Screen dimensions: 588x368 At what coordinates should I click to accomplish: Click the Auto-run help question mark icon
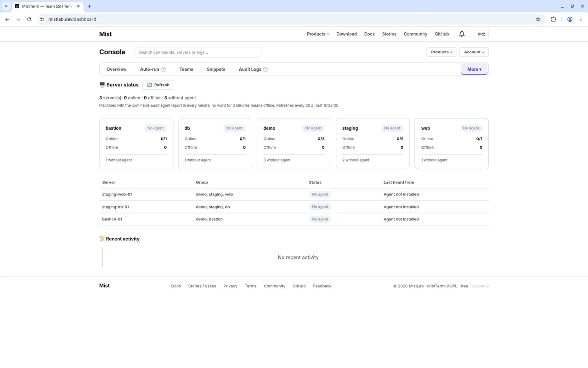point(164,69)
